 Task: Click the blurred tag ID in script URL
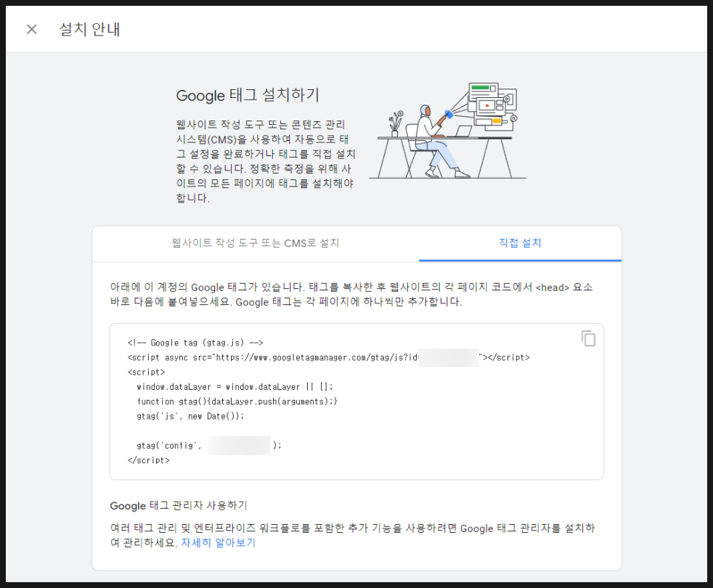tap(449, 357)
